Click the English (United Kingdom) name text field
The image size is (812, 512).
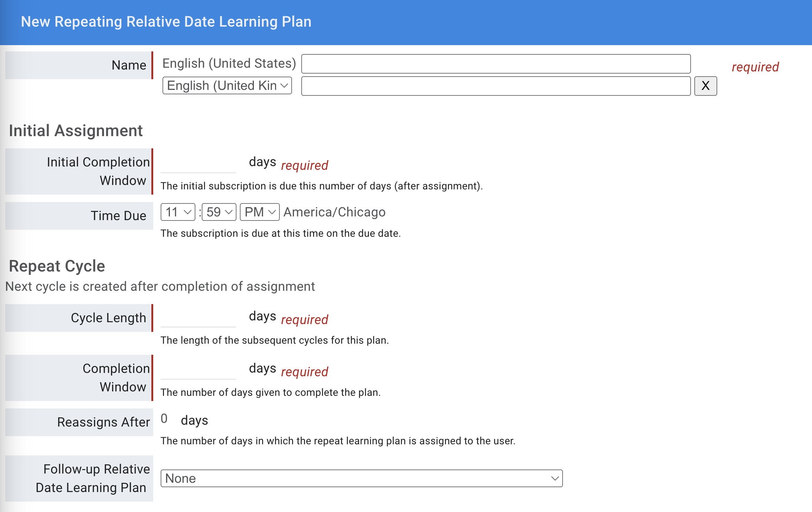pyautogui.click(x=496, y=86)
